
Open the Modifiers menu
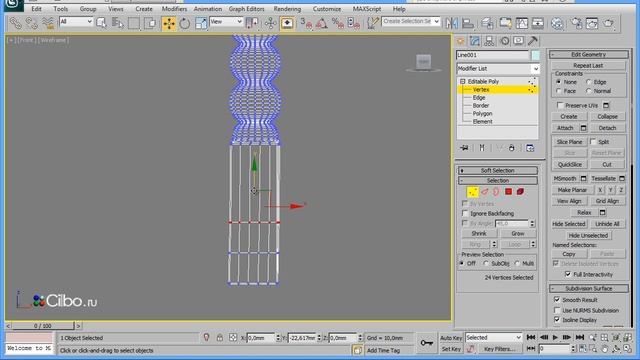pyautogui.click(x=174, y=9)
